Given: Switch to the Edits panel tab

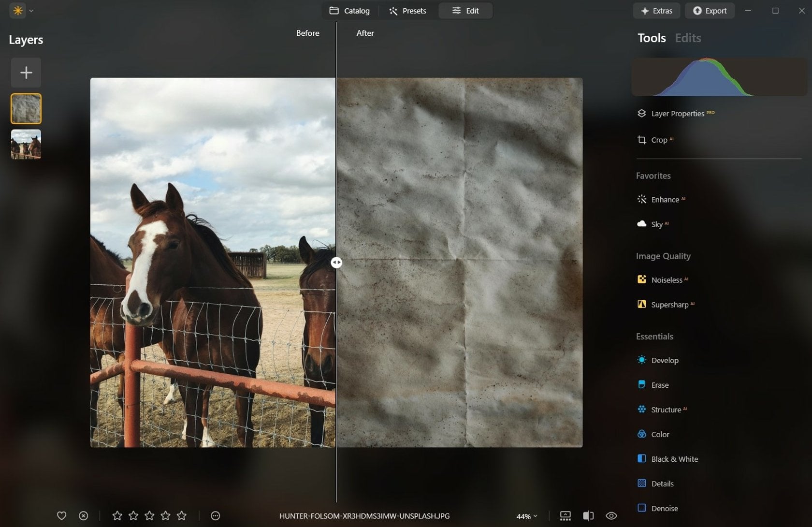Looking at the screenshot, I should pos(688,38).
